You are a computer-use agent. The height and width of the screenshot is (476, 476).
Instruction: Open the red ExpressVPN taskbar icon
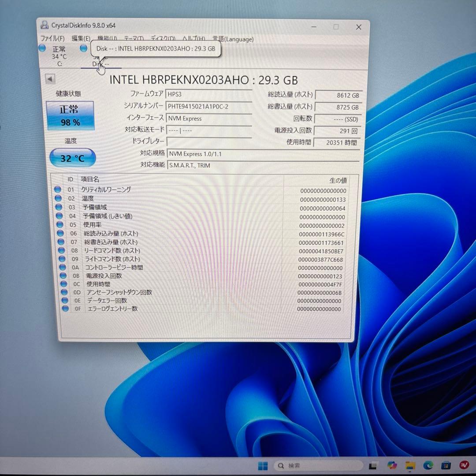click(464, 465)
